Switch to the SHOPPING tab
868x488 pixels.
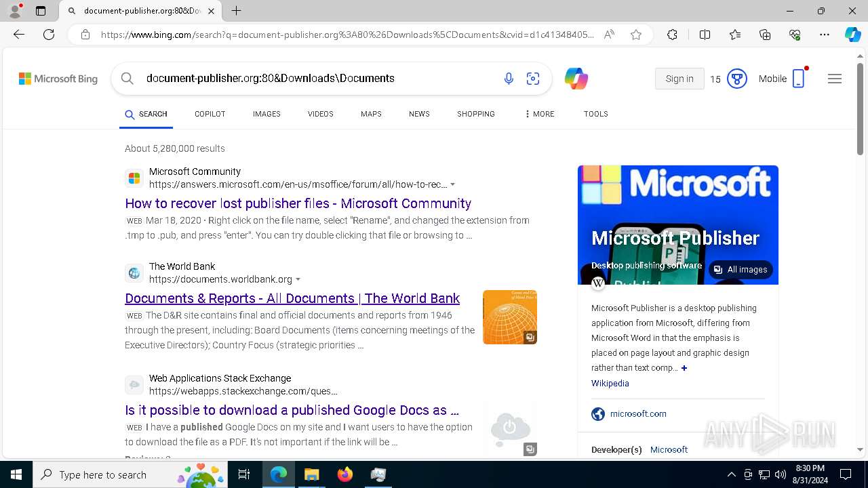(476, 114)
